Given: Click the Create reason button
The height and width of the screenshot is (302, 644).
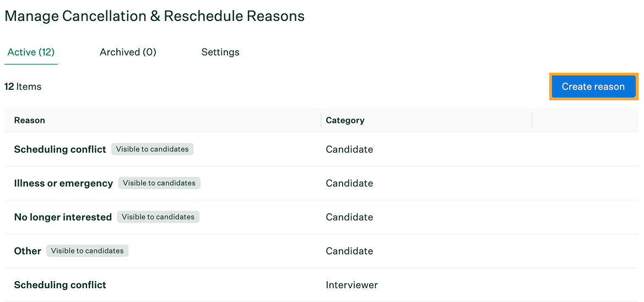Looking at the screenshot, I should click(593, 87).
